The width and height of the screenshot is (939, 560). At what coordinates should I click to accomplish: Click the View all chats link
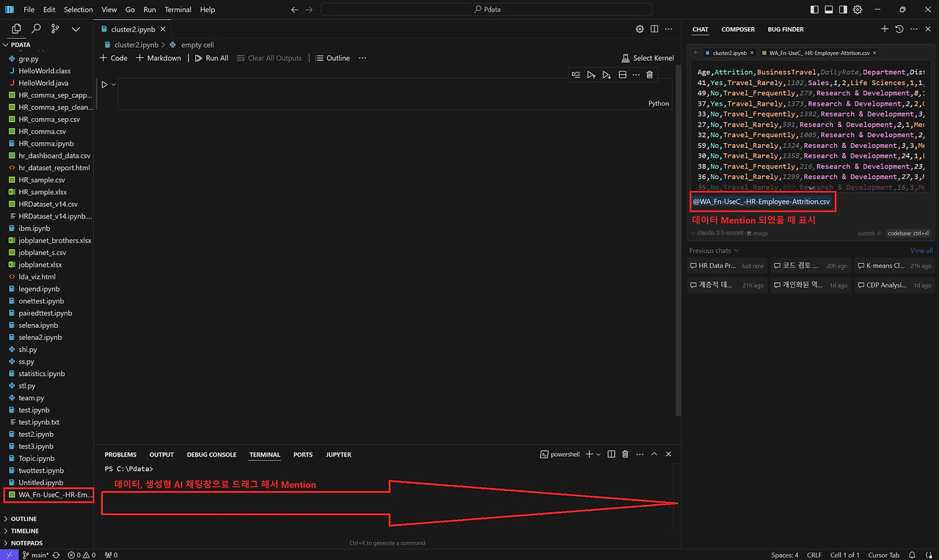point(921,251)
